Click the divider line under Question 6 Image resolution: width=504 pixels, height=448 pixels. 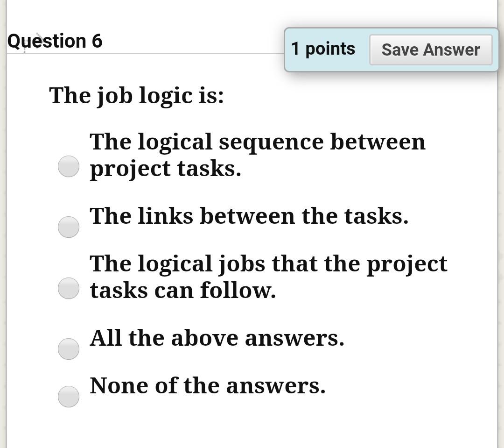pyautogui.click(x=140, y=54)
